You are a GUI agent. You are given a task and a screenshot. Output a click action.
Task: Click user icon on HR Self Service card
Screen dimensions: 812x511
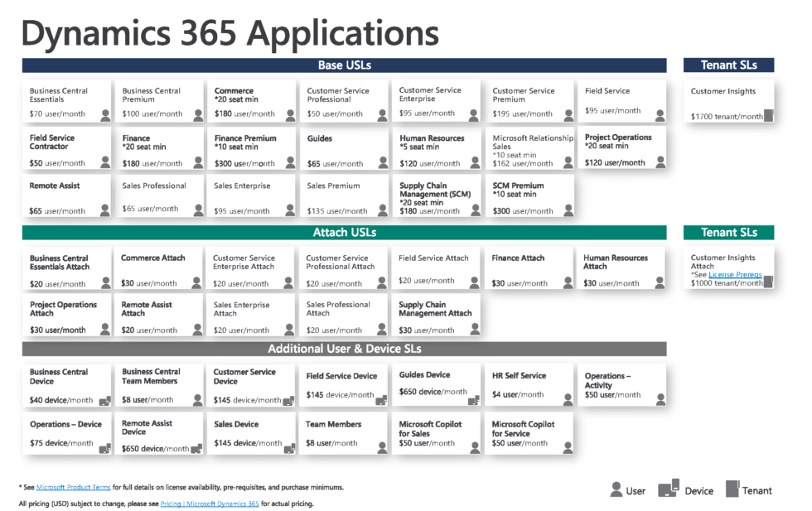coord(568,399)
